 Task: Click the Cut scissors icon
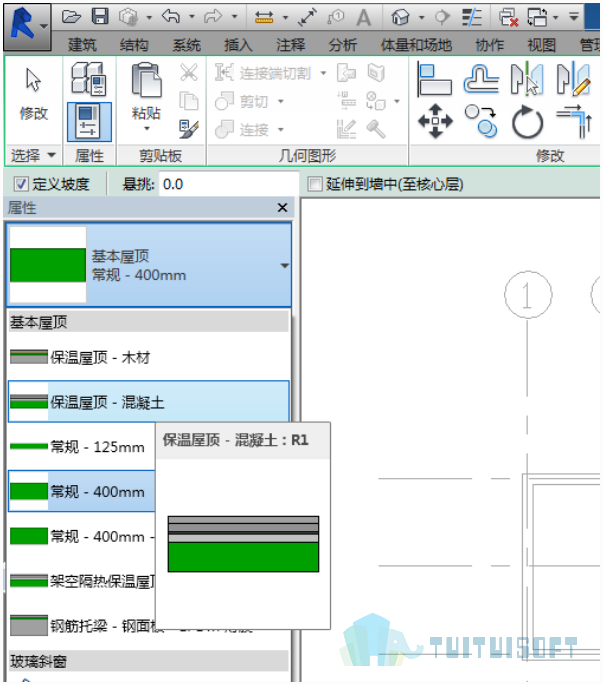point(189,72)
